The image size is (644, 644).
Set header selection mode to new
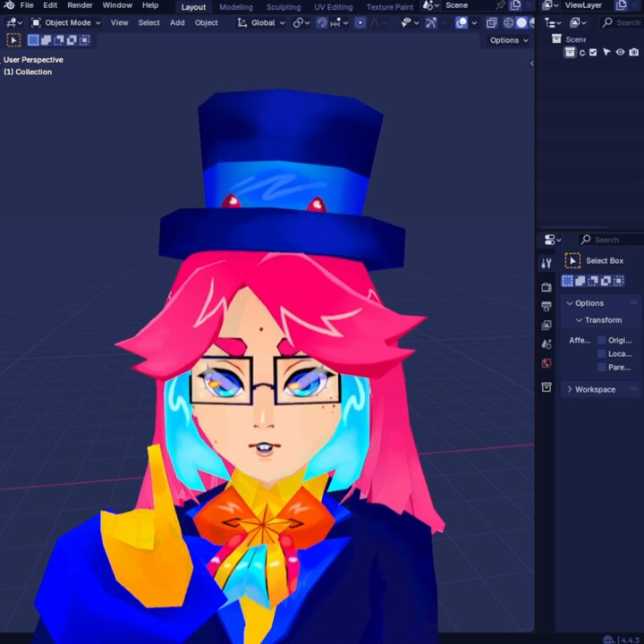click(x=33, y=40)
